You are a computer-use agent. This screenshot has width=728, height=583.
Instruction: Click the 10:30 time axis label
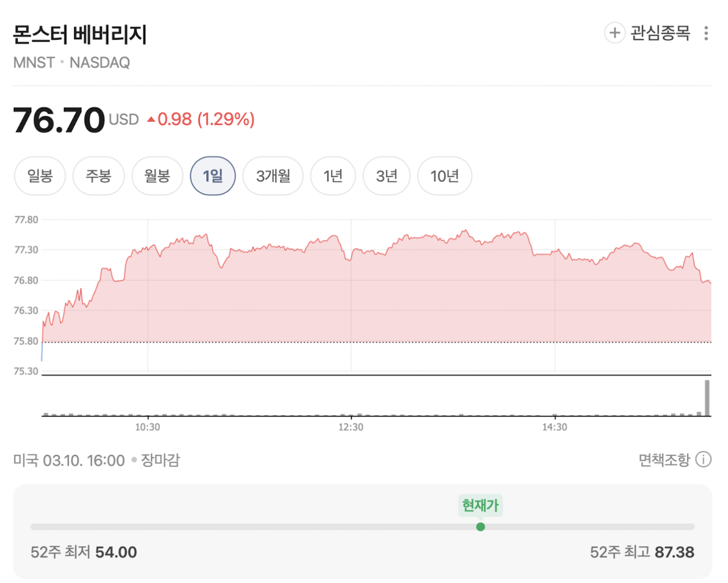(x=148, y=427)
